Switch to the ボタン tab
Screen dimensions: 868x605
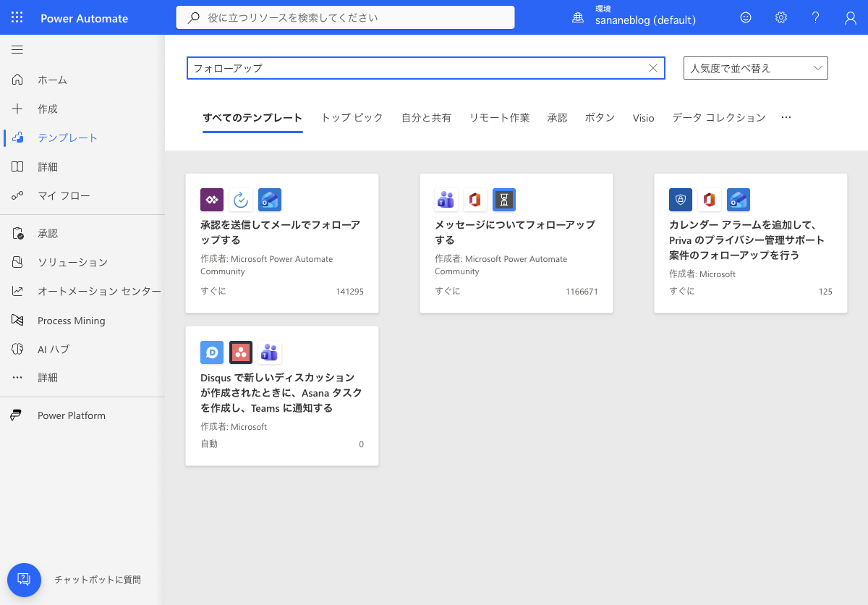point(600,117)
